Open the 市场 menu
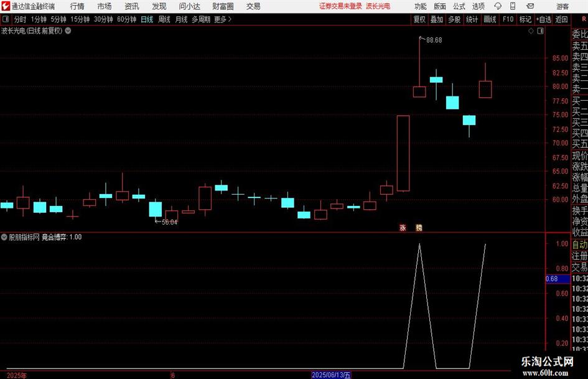The image size is (588, 379). pyautogui.click(x=105, y=6)
